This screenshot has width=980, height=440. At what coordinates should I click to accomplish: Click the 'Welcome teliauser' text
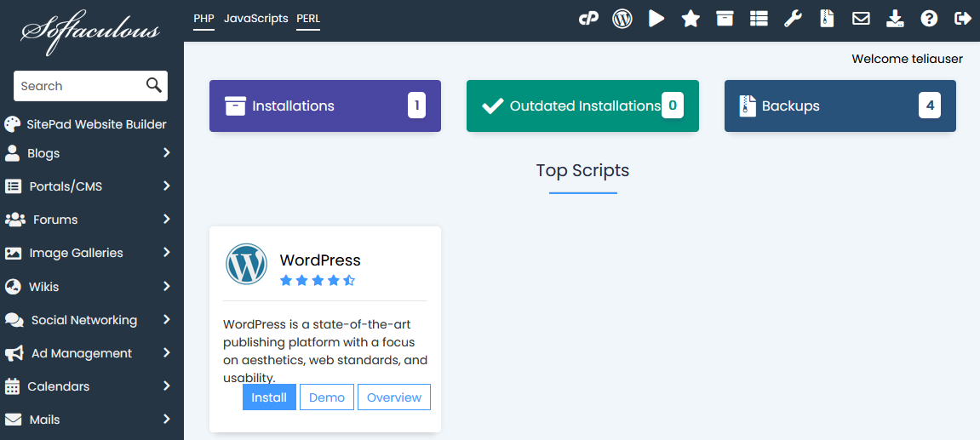(908, 59)
